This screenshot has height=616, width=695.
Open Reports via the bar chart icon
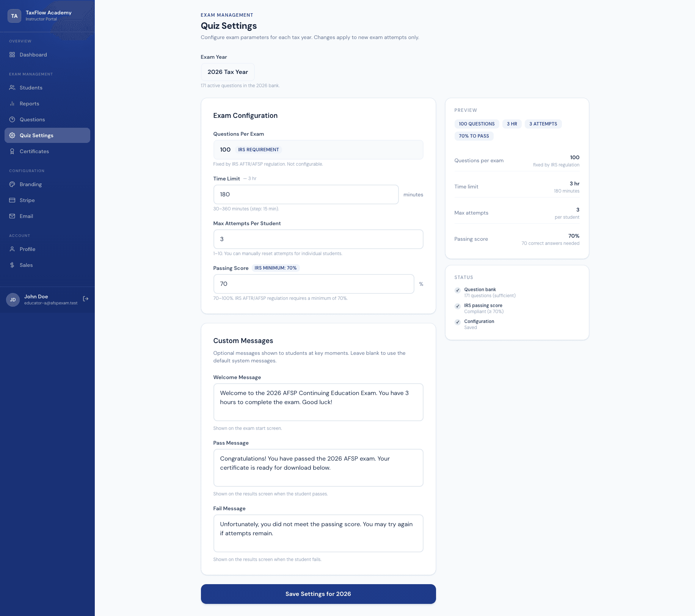(x=13, y=103)
